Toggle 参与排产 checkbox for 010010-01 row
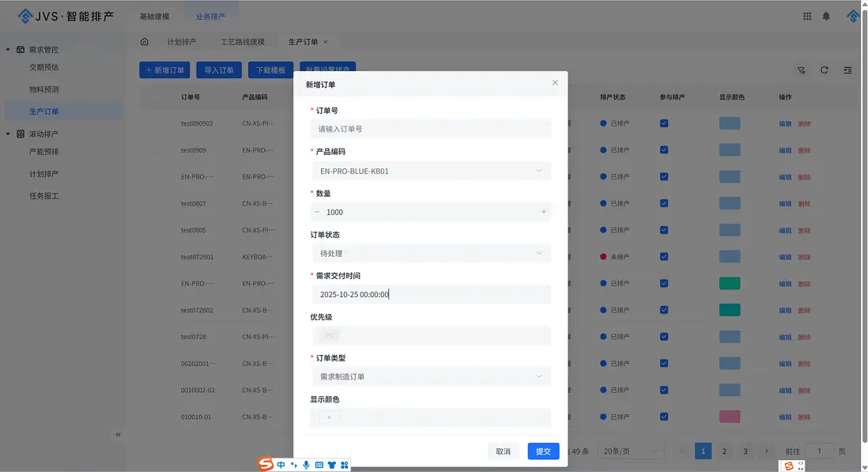 (664, 417)
